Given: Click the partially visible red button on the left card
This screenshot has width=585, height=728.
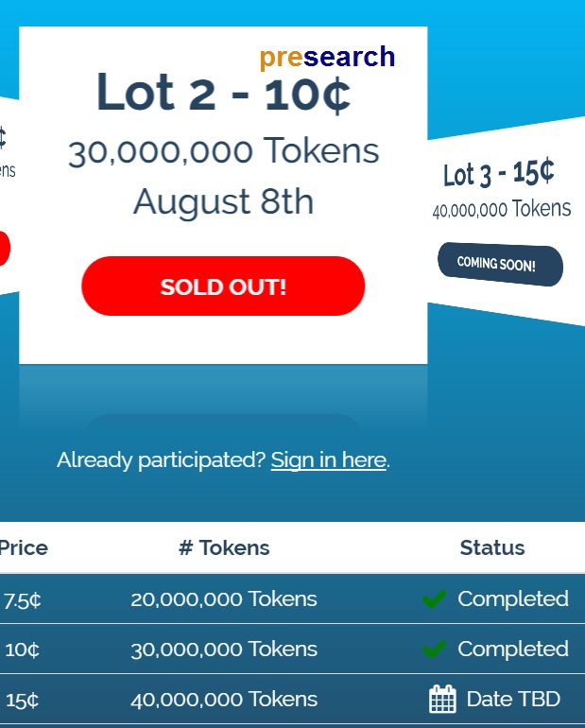Looking at the screenshot, I should (x=4, y=249).
